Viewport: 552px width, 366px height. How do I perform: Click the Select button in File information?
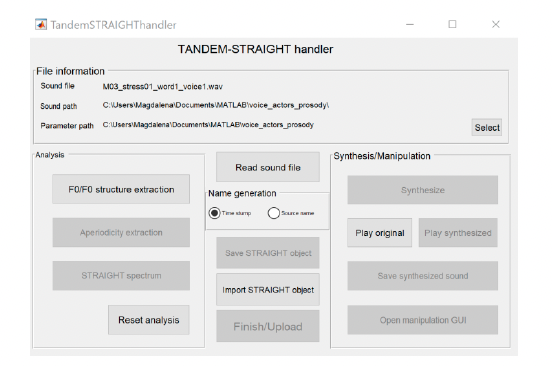[x=487, y=127]
